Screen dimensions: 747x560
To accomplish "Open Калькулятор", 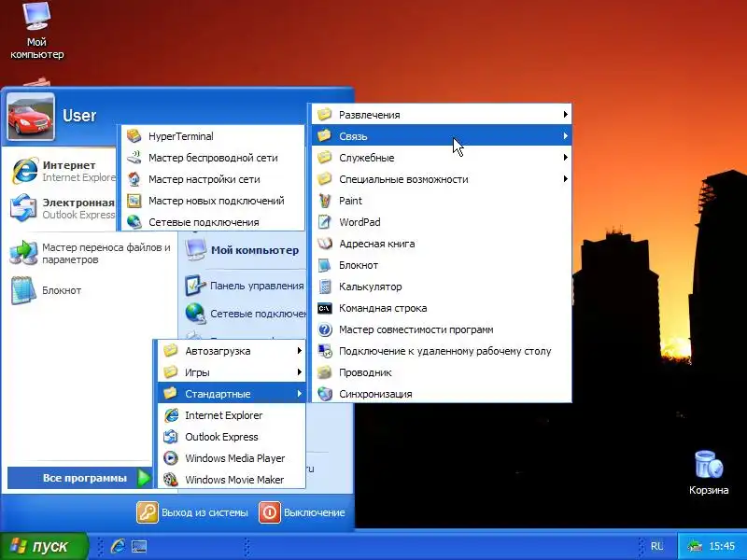I will tap(442, 287).
